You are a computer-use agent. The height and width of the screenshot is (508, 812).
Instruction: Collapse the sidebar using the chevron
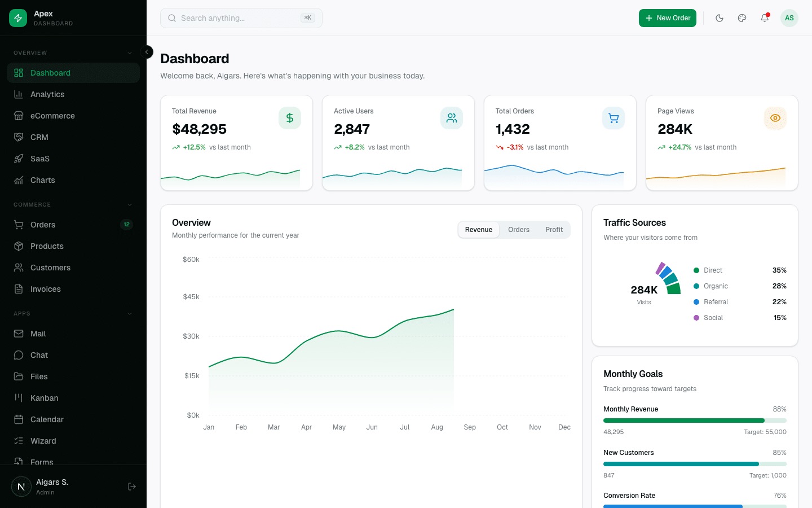click(x=147, y=52)
